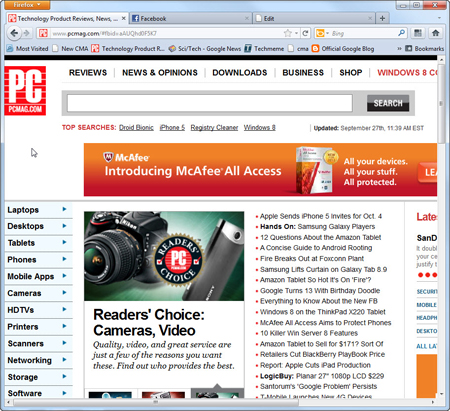The image size is (450, 411).
Task: Open Report: Apple Cuts iPad Production
Action: tap(315, 365)
